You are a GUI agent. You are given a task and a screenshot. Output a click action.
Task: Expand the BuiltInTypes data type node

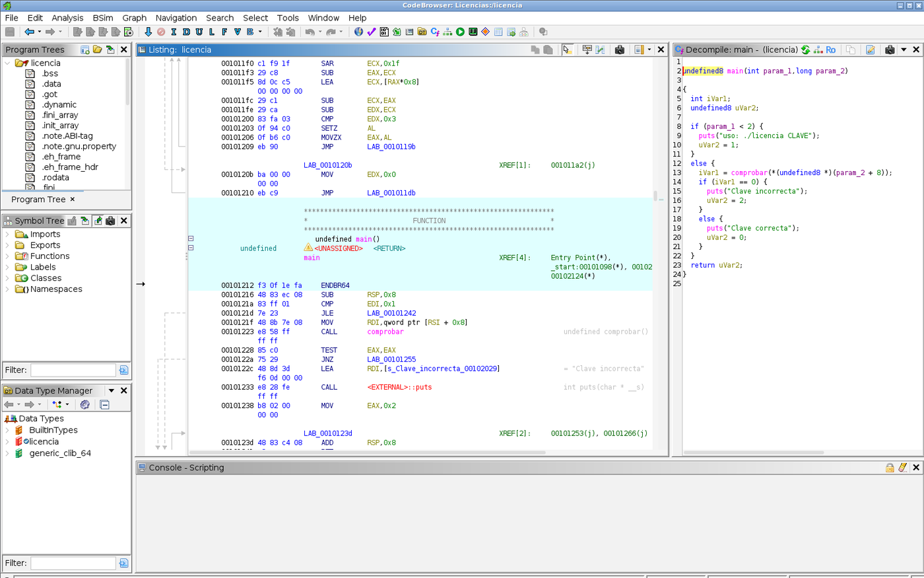coord(7,430)
